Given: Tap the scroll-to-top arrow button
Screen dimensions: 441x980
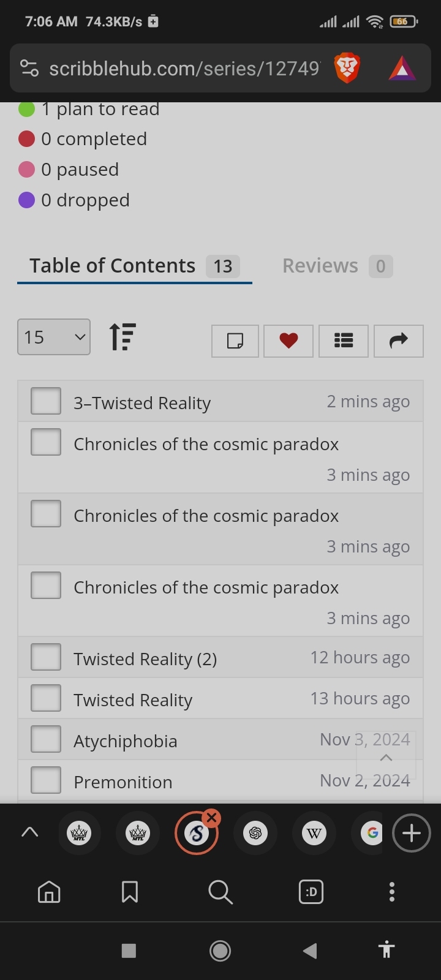Looking at the screenshot, I should (x=386, y=757).
